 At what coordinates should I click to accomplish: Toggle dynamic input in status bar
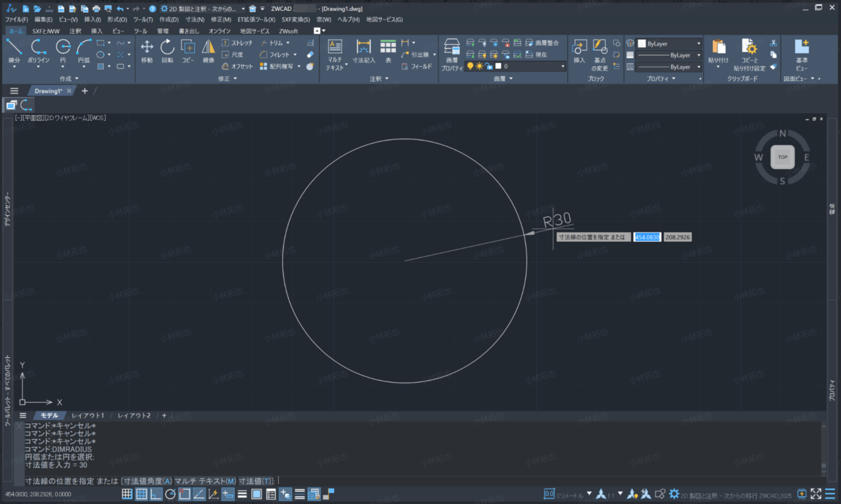point(228,494)
